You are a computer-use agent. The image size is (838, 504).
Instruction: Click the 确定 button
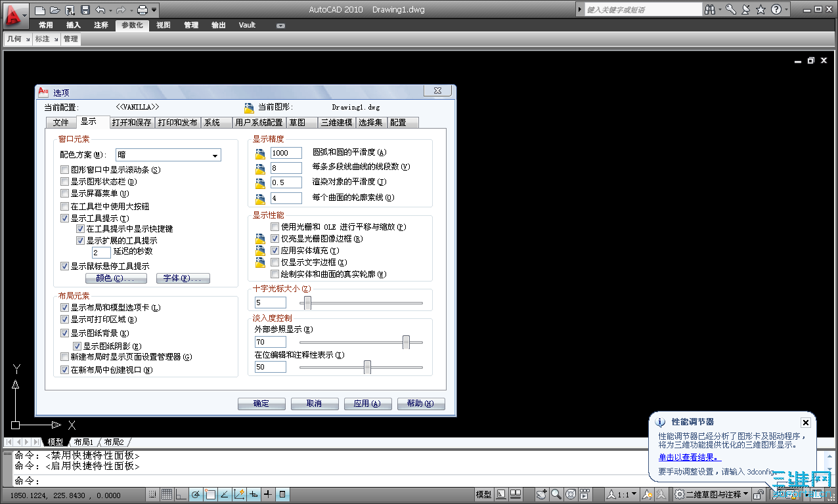[x=261, y=404]
